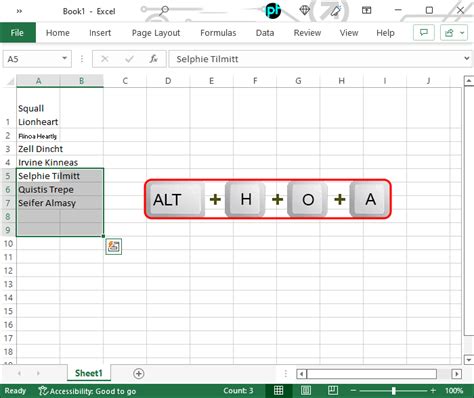
Task: Open the Paste Options smart tag
Action: (x=114, y=247)
